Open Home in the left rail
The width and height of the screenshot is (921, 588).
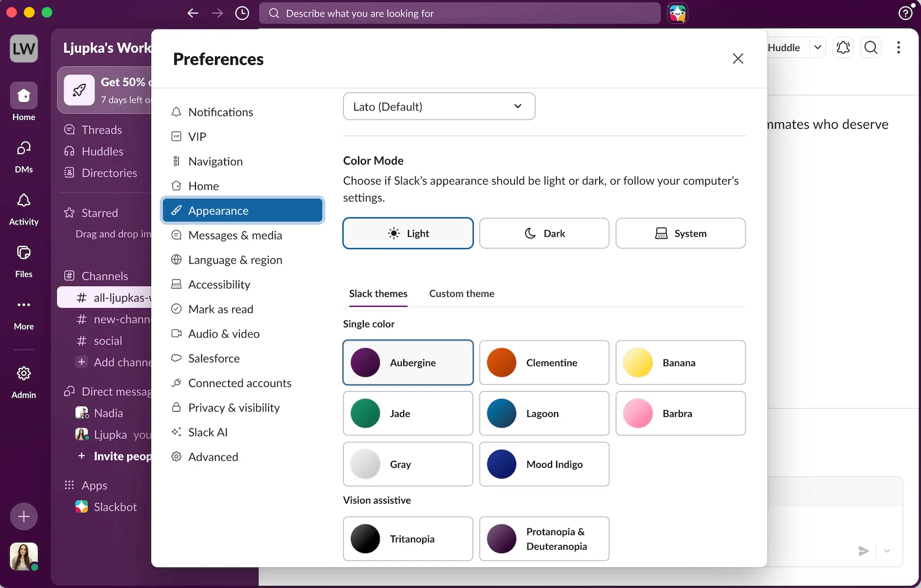[24, 102]
